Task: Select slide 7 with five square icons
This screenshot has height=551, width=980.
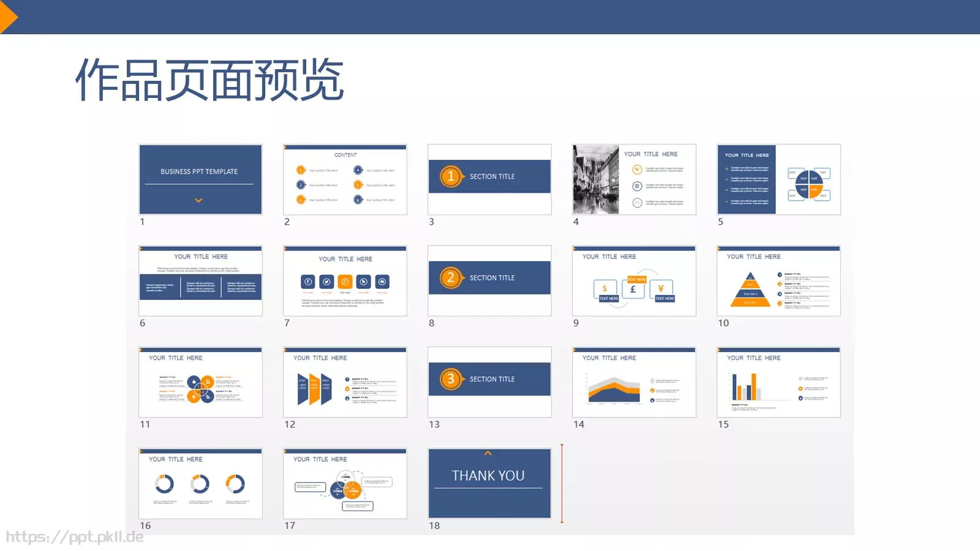Action: 345,281
